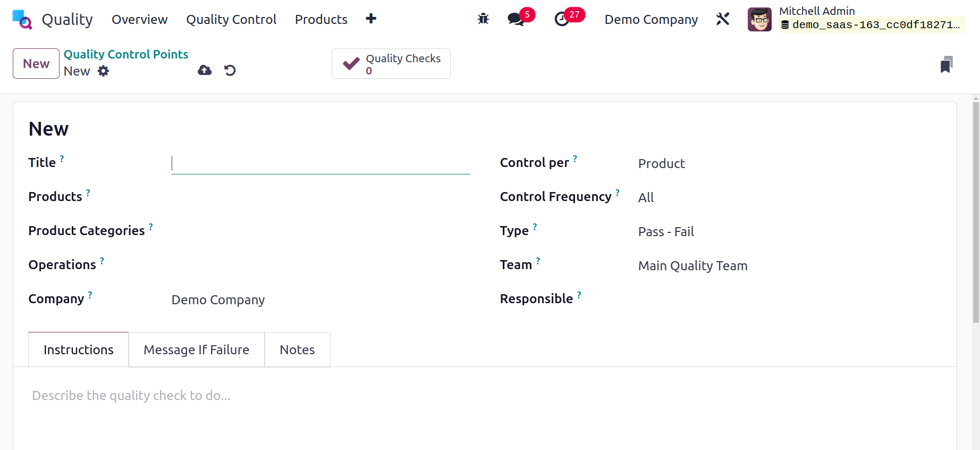Click the bookmark icon at top right

click(947, 64)
